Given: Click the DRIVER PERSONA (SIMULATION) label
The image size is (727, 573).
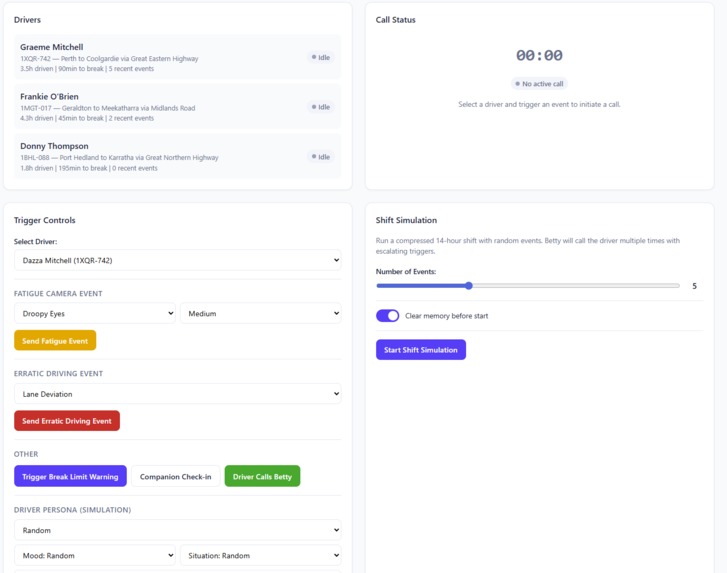Looking at the screenshot, I should click(x=72, y=510).
